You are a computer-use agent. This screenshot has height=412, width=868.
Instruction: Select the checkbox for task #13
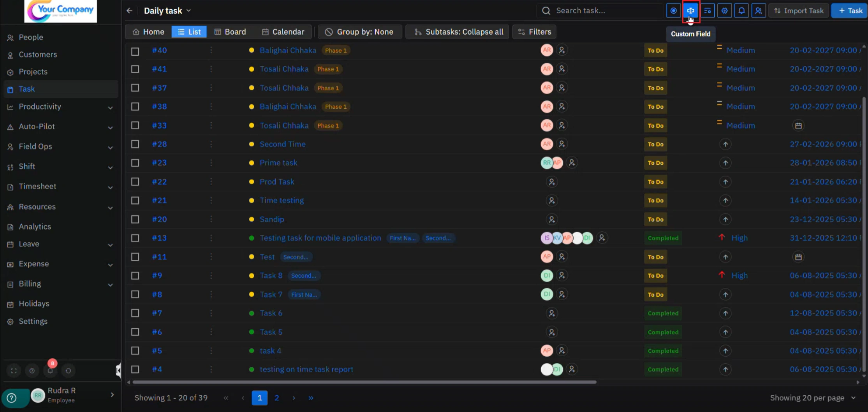click(x=135, y=238)
